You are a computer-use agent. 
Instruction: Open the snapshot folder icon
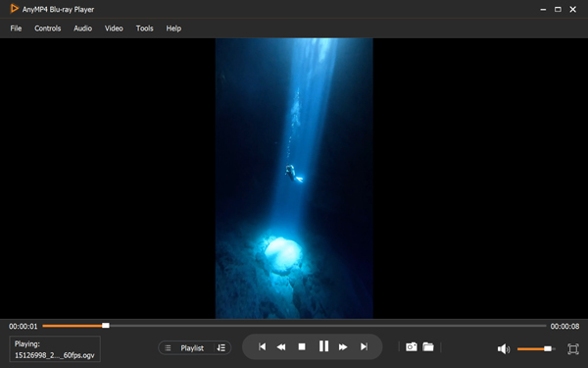tap(428, 347)
